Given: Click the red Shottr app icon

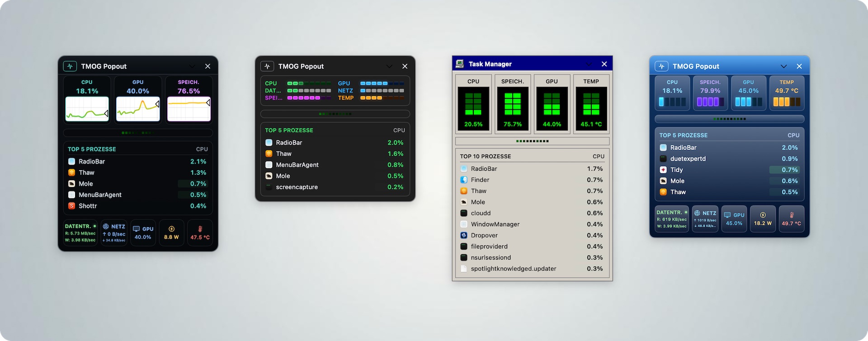Looking at the screenshot, I should coord(71,206).
